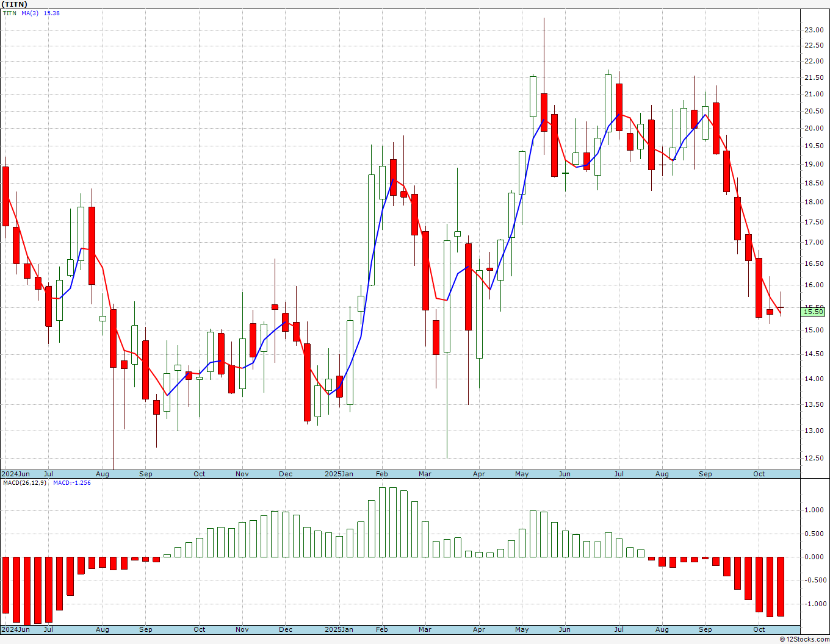Click Mar on the MACD panel time axis
The image size is (830, 644).
click(425, 629)
